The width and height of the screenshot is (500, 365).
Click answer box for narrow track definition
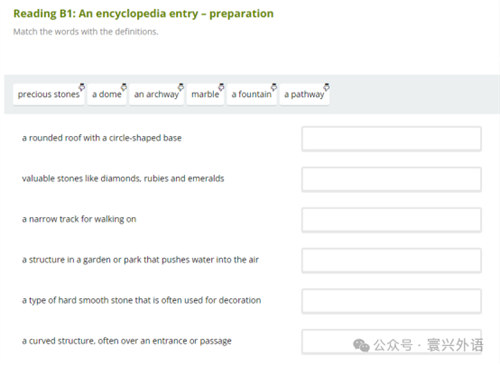pyautogui.click(x=391, y=220)
